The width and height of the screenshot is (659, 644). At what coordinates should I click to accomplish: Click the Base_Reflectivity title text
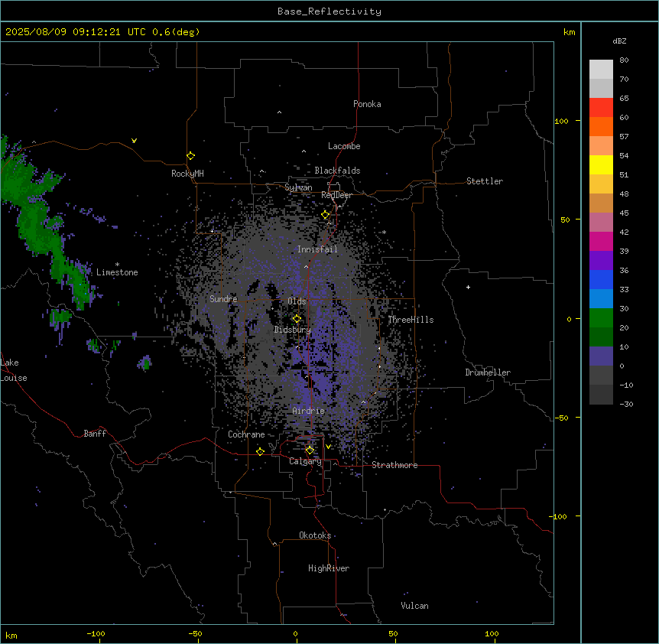click(x=329, y=11)
